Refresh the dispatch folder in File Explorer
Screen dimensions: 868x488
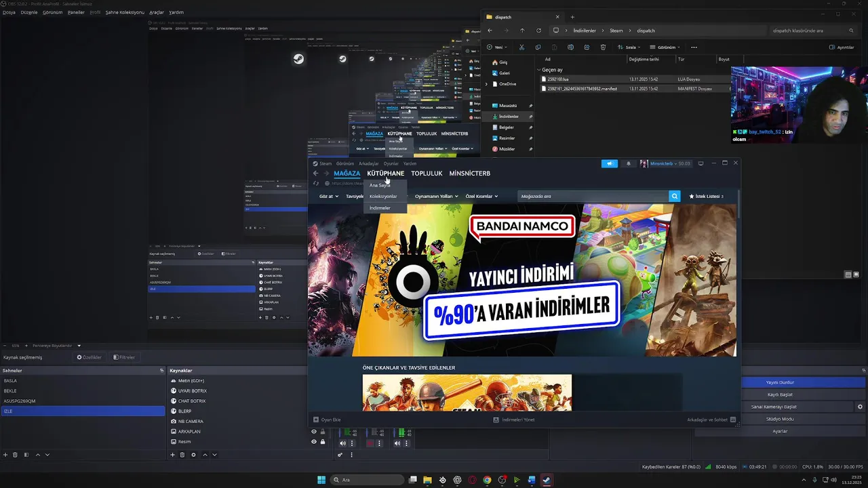pyautogui.click(x=538, y=30)
